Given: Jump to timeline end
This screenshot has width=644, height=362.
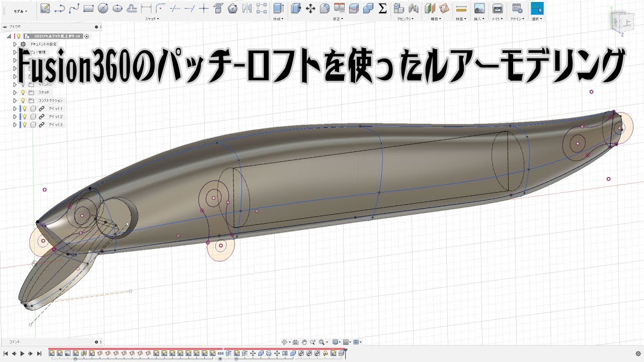Looking at the screenshot, I should (39, 354).
